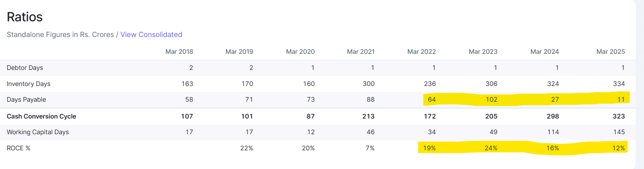Select the ROCE % row label

pyautogui.click(x=18, y=148)
